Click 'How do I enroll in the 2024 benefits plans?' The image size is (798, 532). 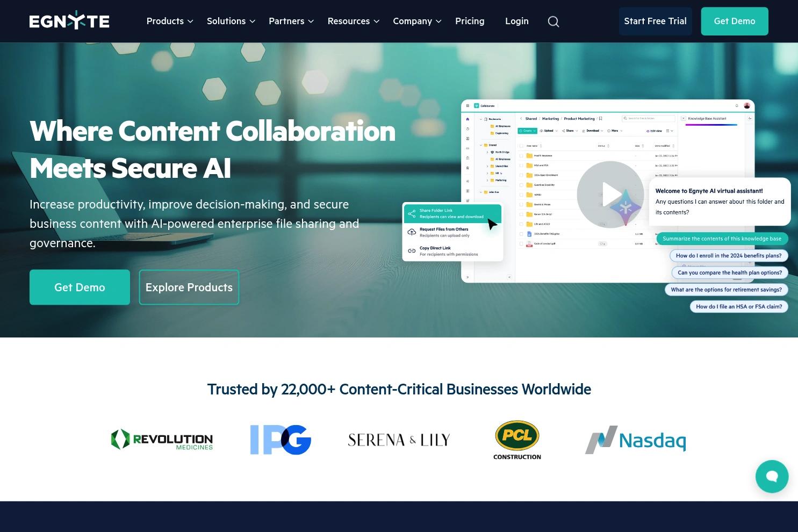coord(729,256)
